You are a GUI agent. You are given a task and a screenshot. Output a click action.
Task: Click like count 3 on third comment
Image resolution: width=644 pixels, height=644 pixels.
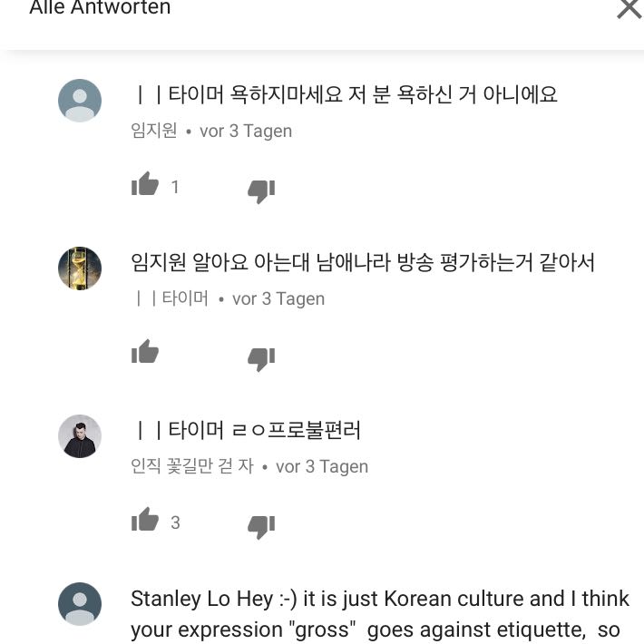175,522
